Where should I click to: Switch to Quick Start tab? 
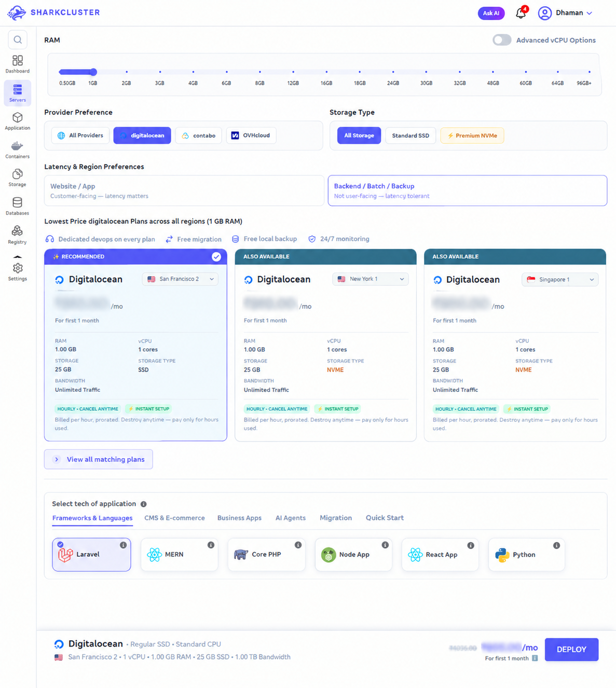coord(385,518)
